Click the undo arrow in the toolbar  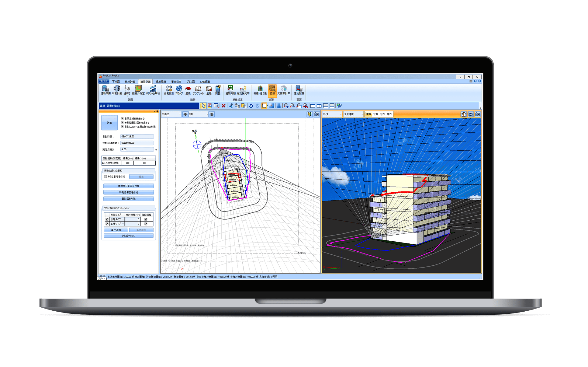pyautogui.click(x=251, y=106)
